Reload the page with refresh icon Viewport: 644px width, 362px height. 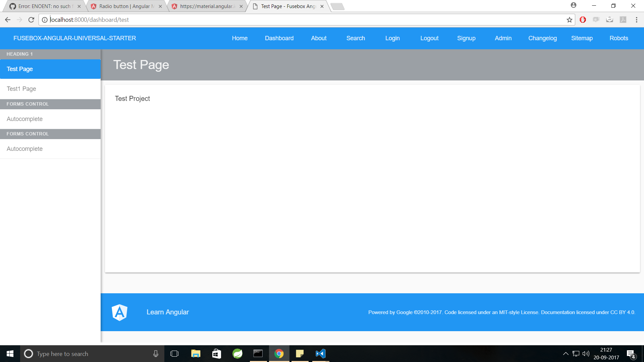(x=31, y=20)
